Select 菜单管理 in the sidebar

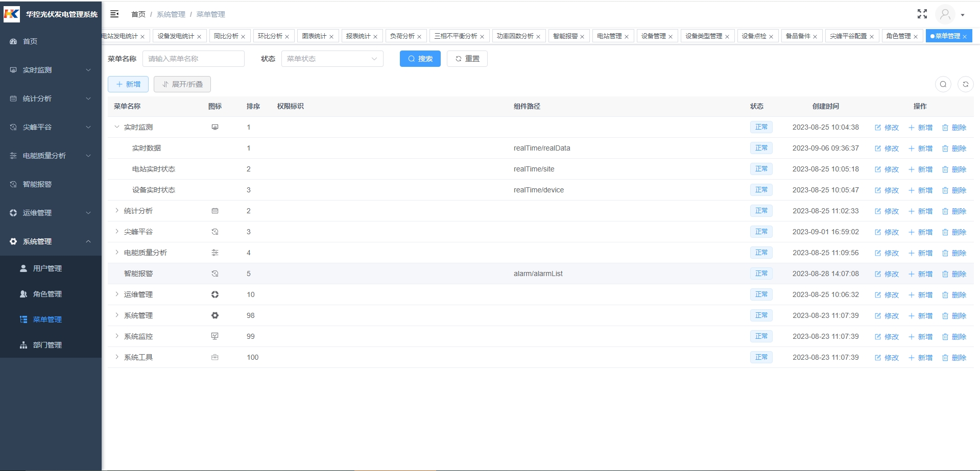point(51,319)
